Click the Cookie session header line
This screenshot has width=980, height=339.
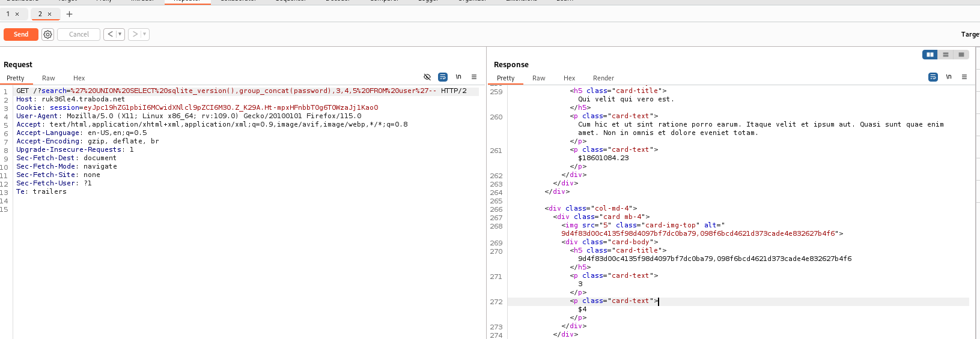click(x=197, y=107)
